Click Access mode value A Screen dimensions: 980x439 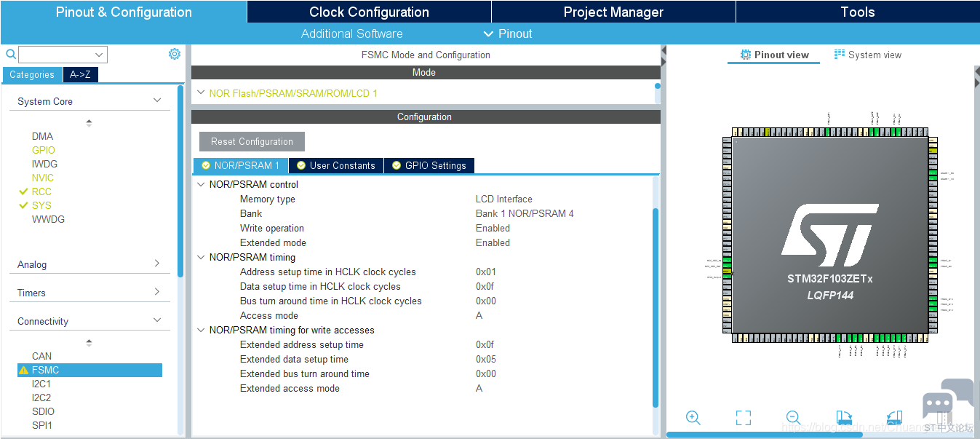coord(479,315)
